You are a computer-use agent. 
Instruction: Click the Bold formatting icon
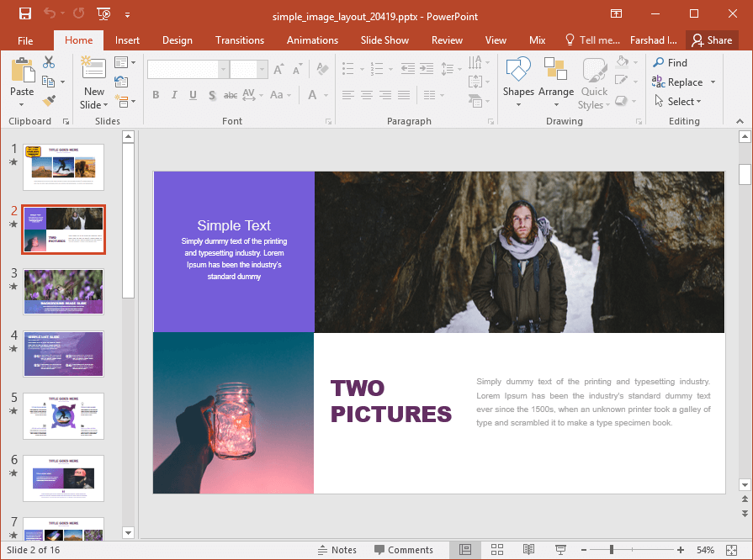tap(156, 95)
